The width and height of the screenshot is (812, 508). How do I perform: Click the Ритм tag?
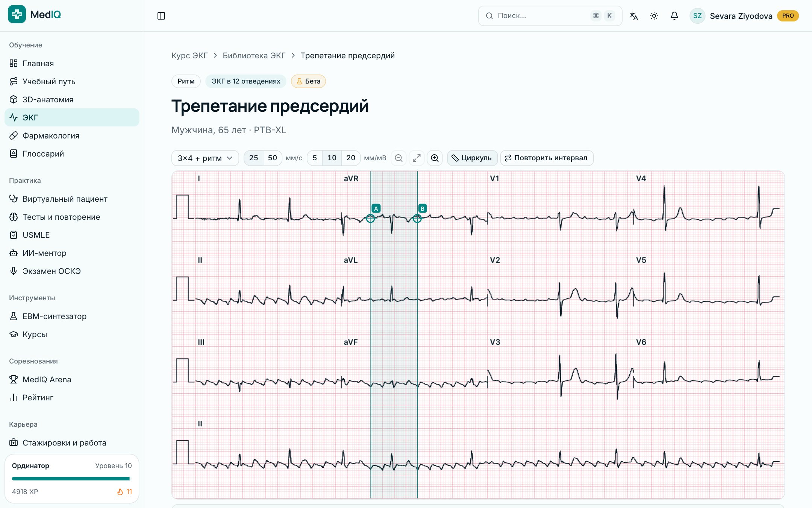[x=186, y=81]
